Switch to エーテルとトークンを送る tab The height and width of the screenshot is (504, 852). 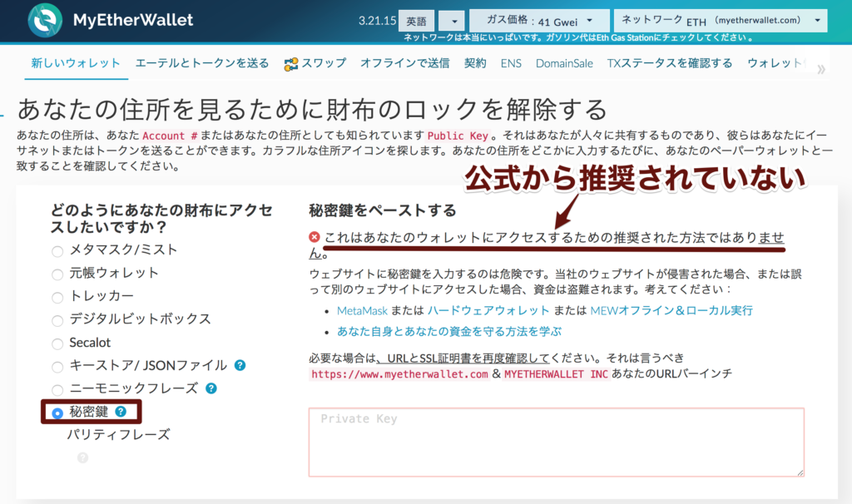pos(202,63)
